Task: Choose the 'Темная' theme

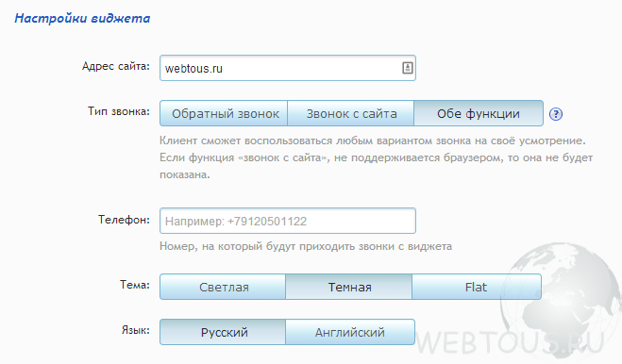Action: pos(348,287)
